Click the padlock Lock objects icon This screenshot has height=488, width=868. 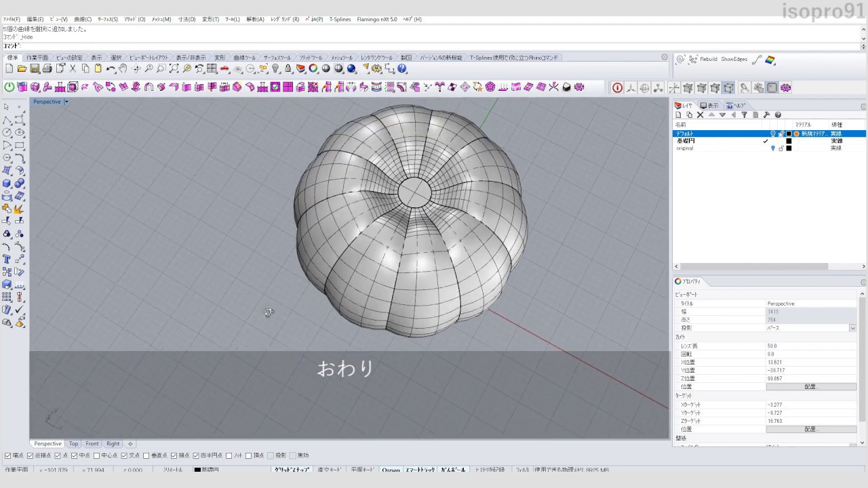[x=288, y=69]
